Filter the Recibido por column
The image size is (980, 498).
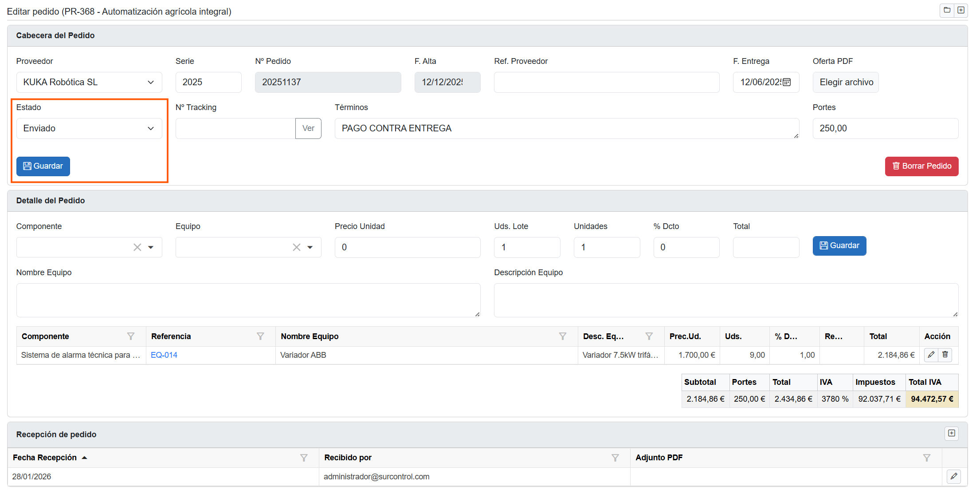coord(615,458)
